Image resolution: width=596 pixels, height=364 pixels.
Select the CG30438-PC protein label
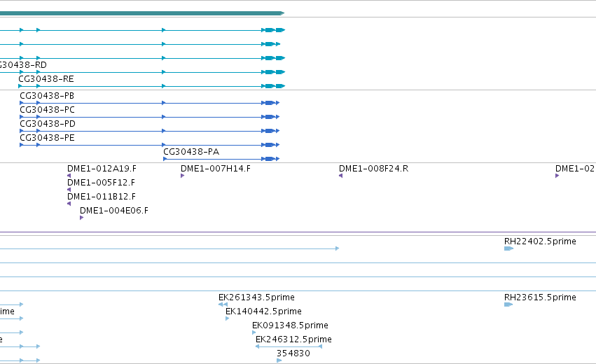click(47, 110)
